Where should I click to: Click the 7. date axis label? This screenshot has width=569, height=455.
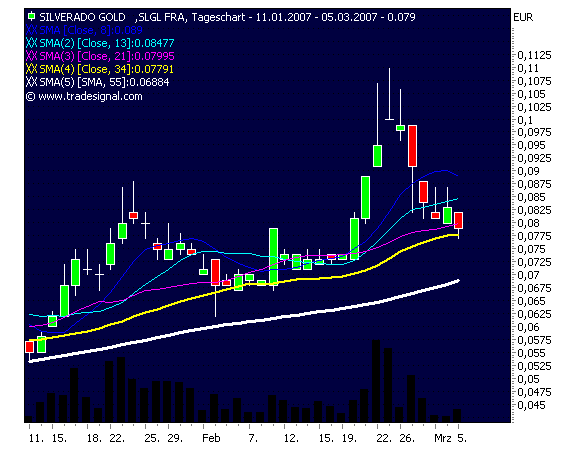click(x=253, y=438)
